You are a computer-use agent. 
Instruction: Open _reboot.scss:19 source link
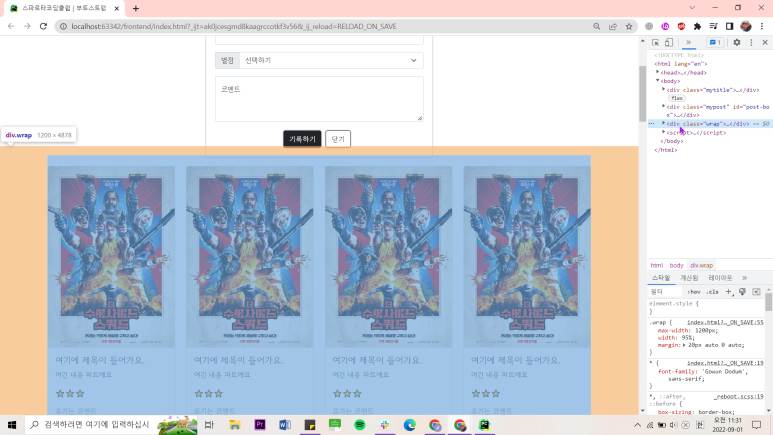coord(738,396)
